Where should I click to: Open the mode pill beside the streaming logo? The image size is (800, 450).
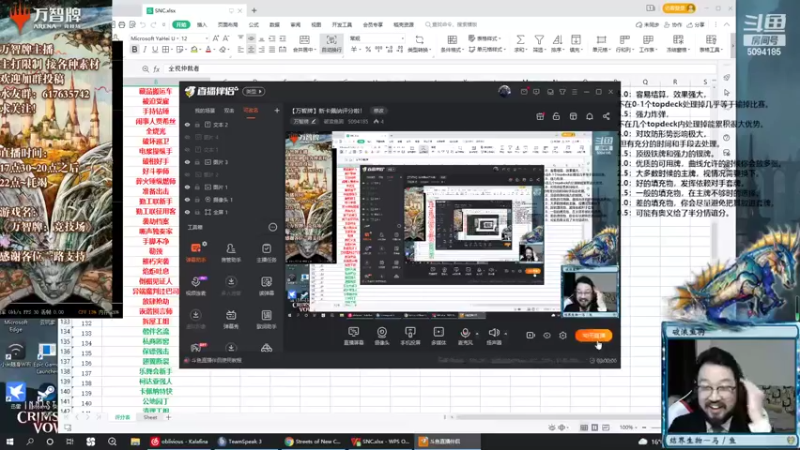(x=254, y=92)
